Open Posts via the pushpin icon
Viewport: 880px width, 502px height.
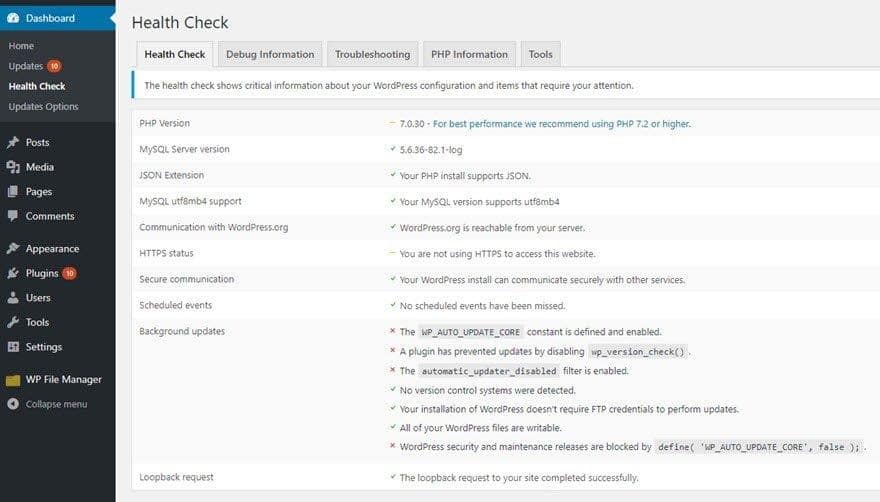(x=13, y=143)
